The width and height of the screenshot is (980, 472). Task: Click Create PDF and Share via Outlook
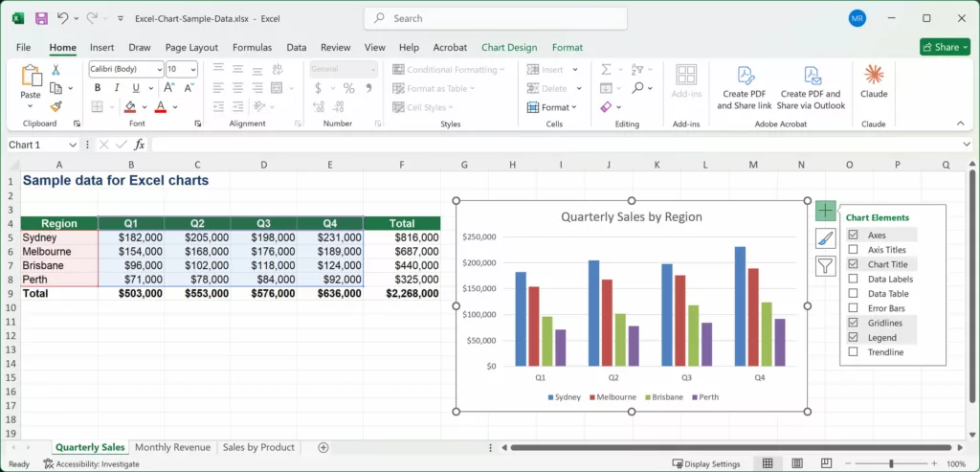[811, 88]
